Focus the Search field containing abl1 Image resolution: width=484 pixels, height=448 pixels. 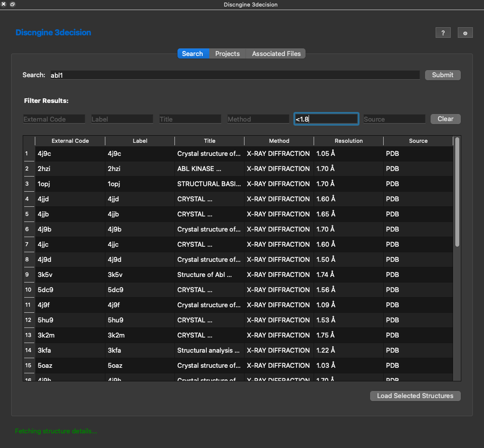pyautogui.click(x=235, y=75)
